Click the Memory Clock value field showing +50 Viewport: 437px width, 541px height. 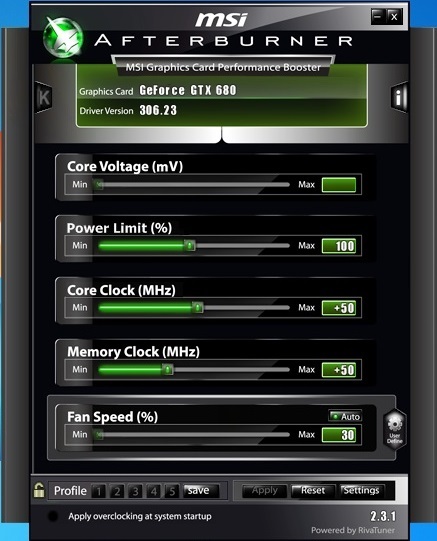[x=339, y=370]
